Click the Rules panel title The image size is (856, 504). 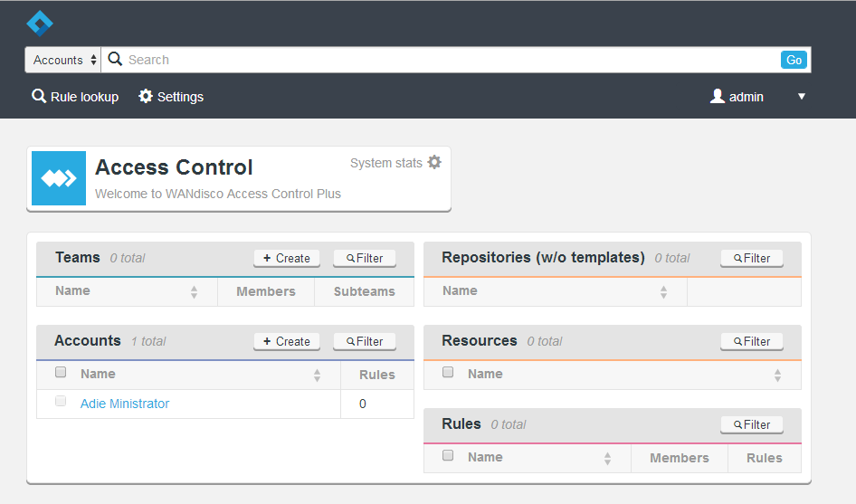(461, 423)
